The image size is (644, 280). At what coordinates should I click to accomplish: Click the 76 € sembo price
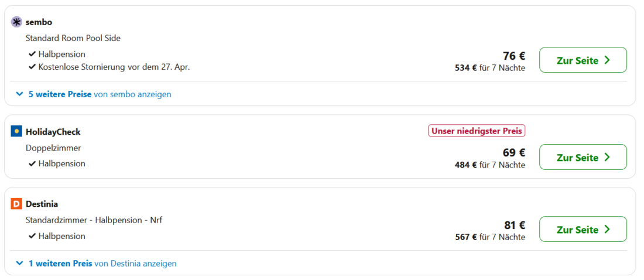point(513,56)
